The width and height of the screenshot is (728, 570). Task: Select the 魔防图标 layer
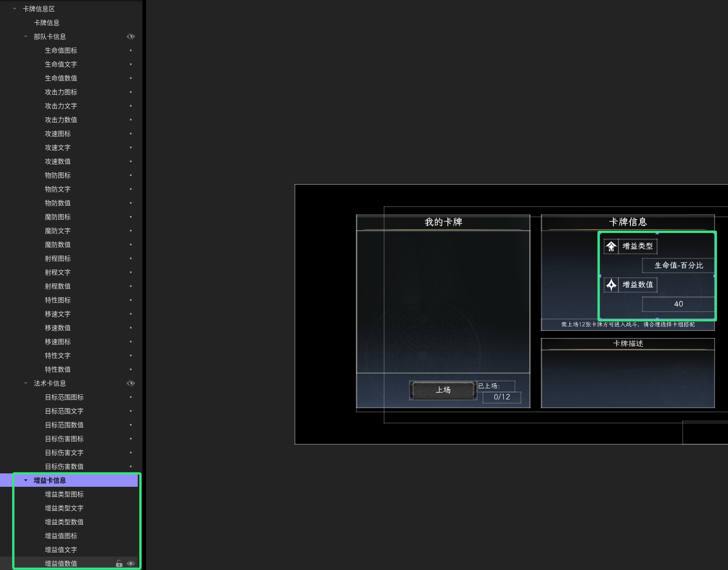[x=58, y=217]
